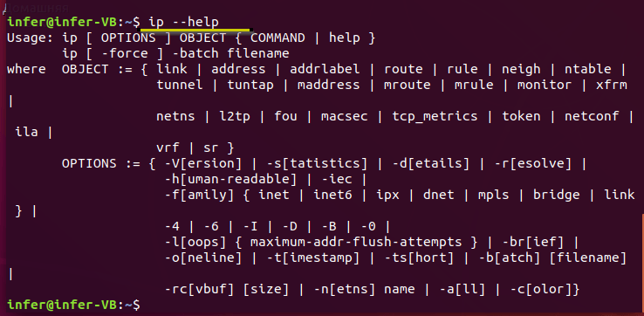Click the 'macsec' object keyword
The width and height of the screenshot is (644, 316).
point(344,117)
